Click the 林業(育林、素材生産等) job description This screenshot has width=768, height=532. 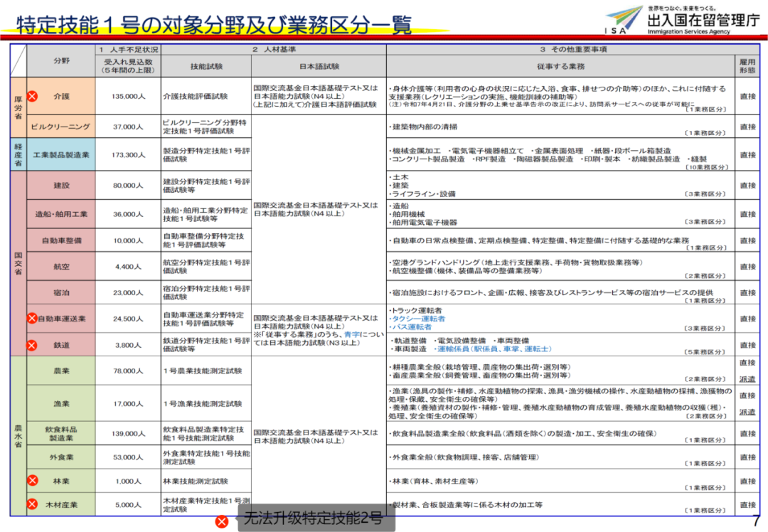coord(434,481)
